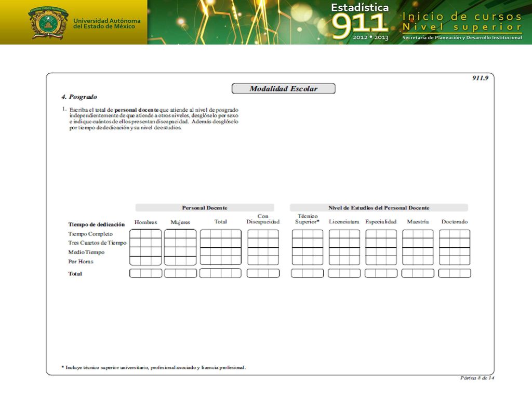
Task: Click the '4. Posgrado' section heading
Action: [x=79, y=97]
